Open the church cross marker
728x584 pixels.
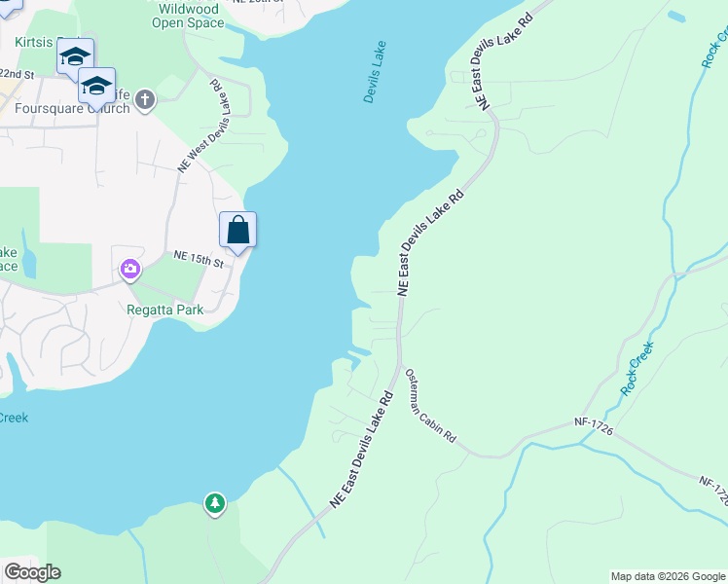coord(145,100)
